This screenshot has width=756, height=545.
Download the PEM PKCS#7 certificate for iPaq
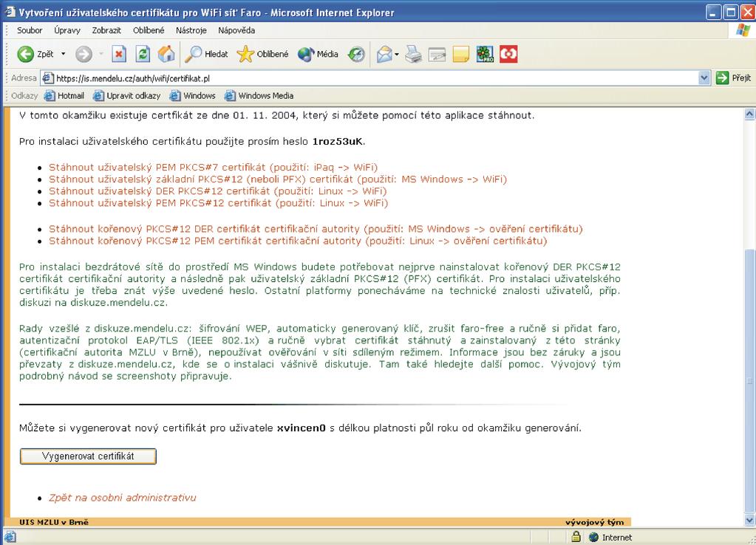click(x=213, y=167)
